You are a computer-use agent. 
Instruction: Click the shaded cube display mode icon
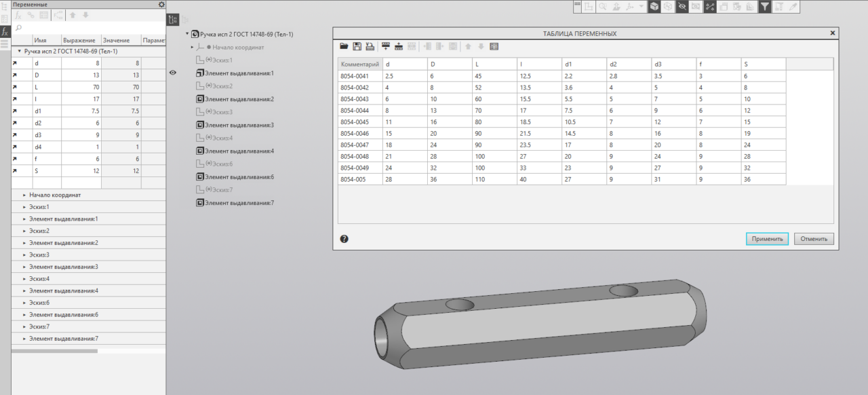[x=654, y=6]
